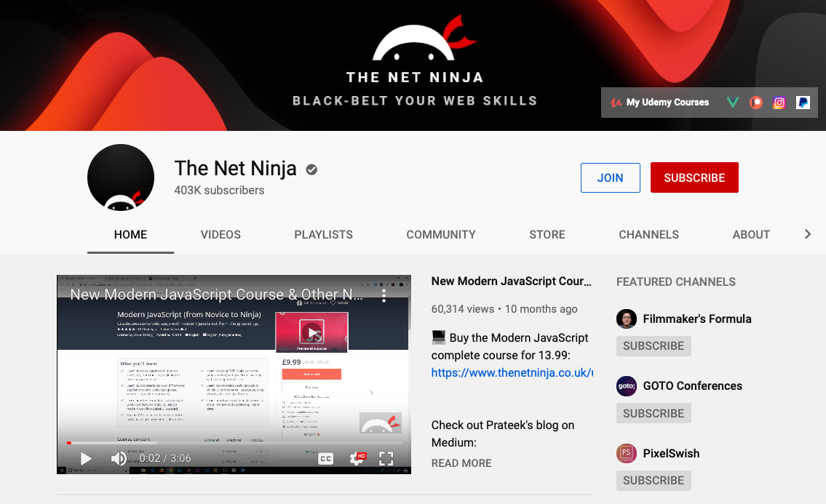Click the video progress bar
This screenshot has width=826, height=504.
pos(235,443)
